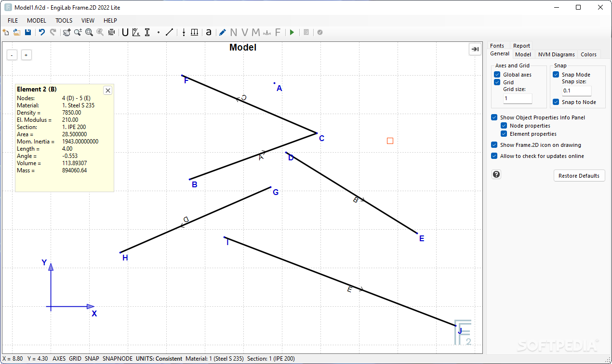Select the draw element line tool
This screenshot has width=612, height=364.
coord(170,32)
